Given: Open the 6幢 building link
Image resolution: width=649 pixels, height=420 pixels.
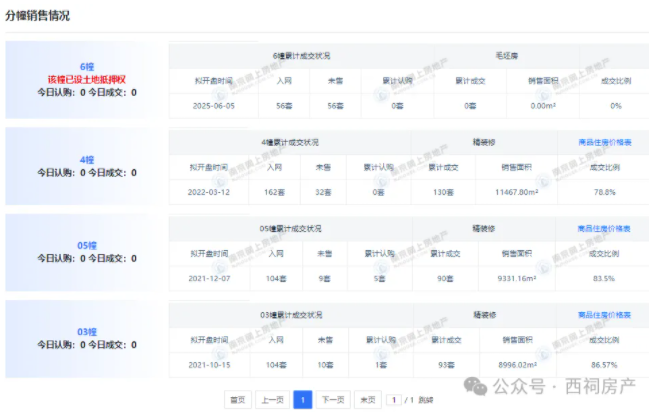Looking at the screenshot, I should tap(86, 66).
